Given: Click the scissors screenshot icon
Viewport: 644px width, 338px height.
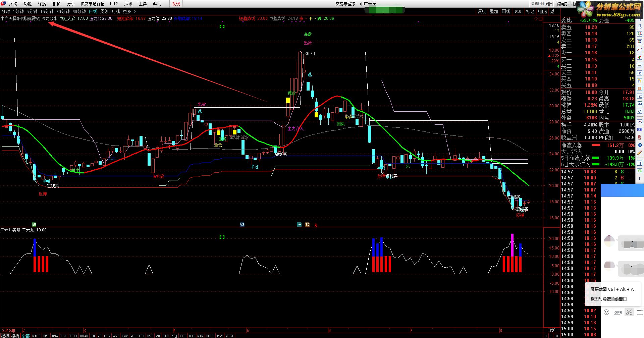Looking at the screenshot, I should [629, 313].
